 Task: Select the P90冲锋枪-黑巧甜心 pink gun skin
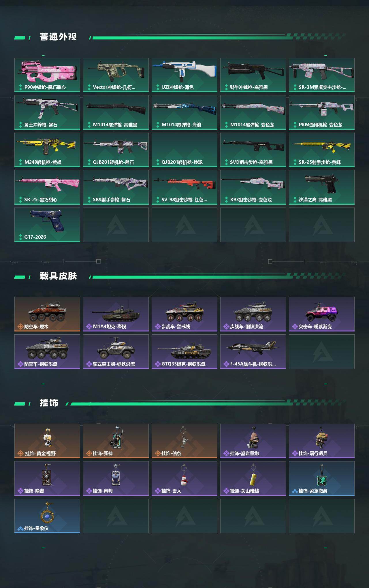pos(47,75)
